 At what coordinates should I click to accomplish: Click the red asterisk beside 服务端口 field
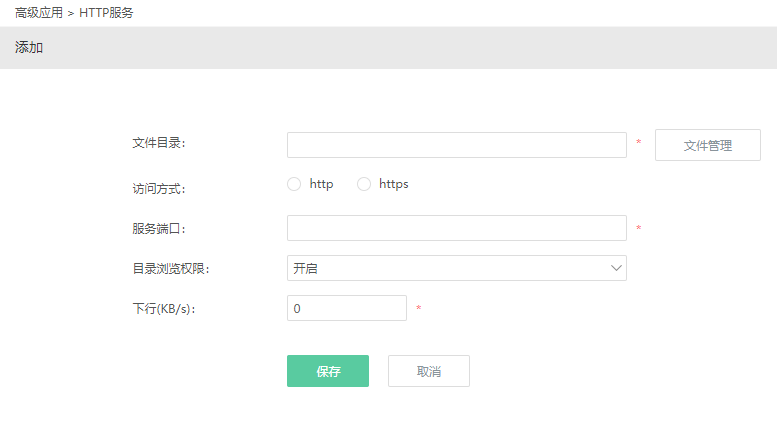coord(639,229)
